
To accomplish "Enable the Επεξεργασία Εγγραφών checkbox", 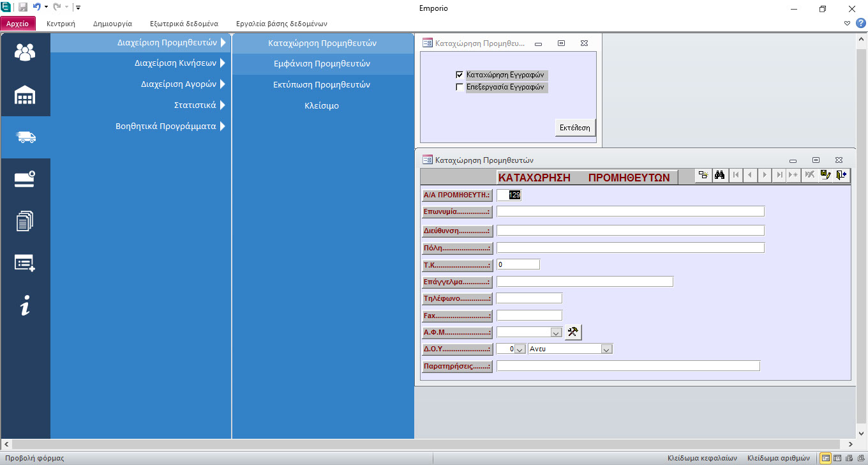I will (460, 88).
